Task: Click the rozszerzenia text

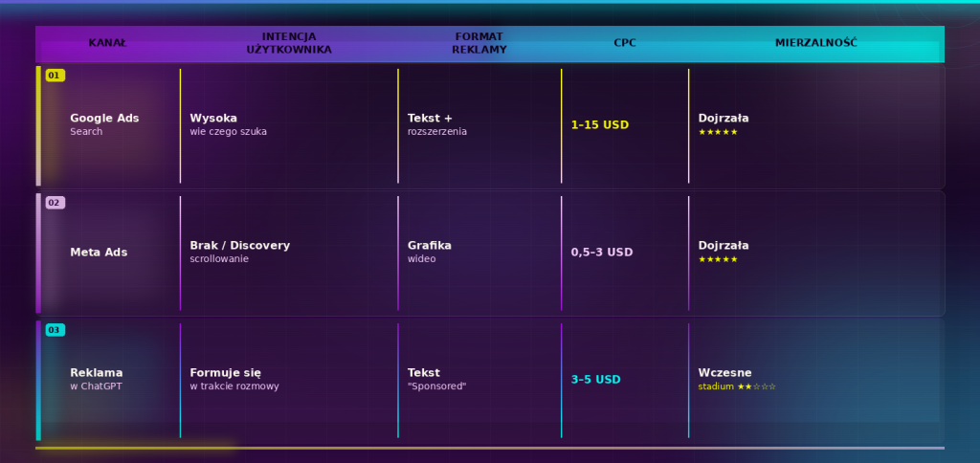Action: tap(436, 132)
